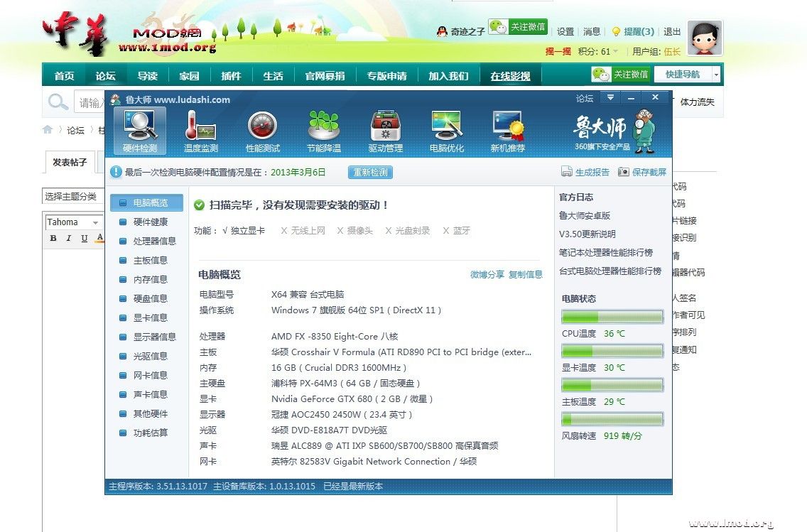The width and height of the screenshot is (807, 532).
Task: Open the Ludashi title bar dropdown menu
Action: tap(610, 97)
